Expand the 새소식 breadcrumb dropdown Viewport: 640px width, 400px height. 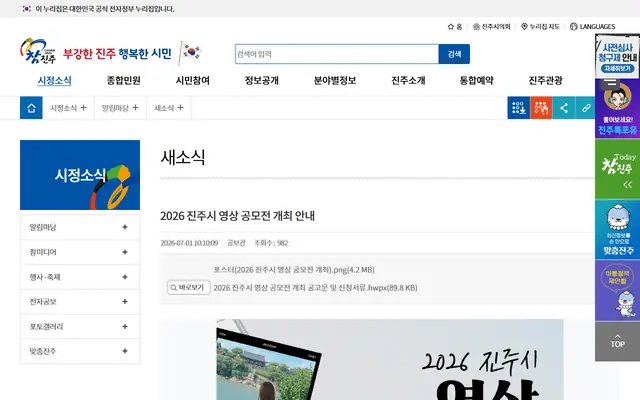click(x=169, y=108)
